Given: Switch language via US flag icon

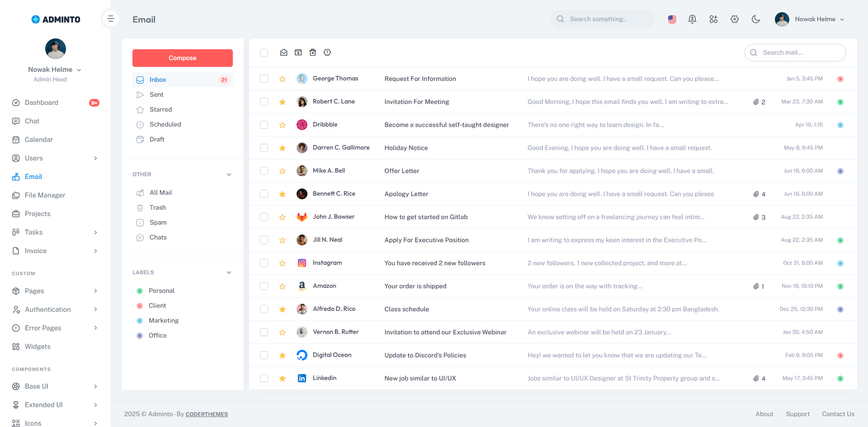Looking at the screenshot, I should click(672, 19).
